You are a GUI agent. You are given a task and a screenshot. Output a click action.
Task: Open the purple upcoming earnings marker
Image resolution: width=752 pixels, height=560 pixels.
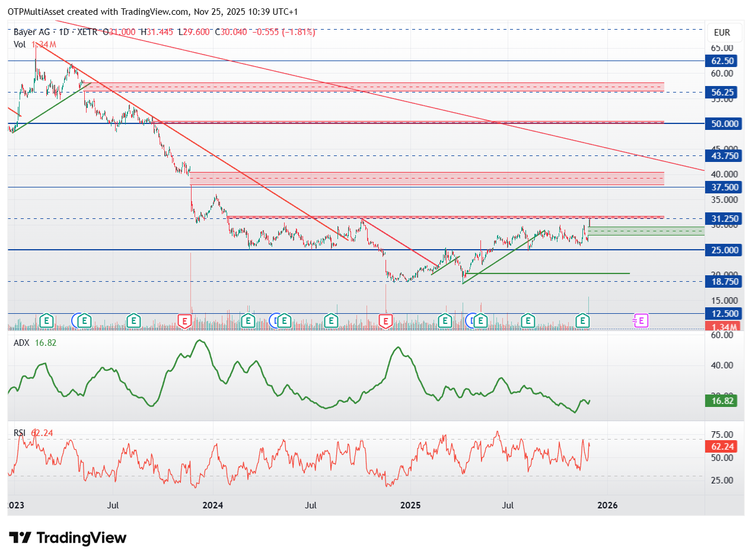[641, 321]
